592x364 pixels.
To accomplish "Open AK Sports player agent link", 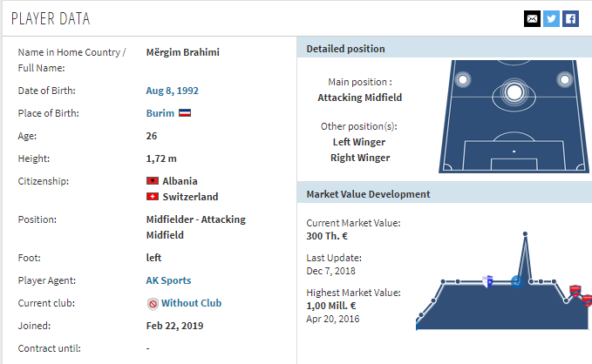I will (x=168, y=280).
